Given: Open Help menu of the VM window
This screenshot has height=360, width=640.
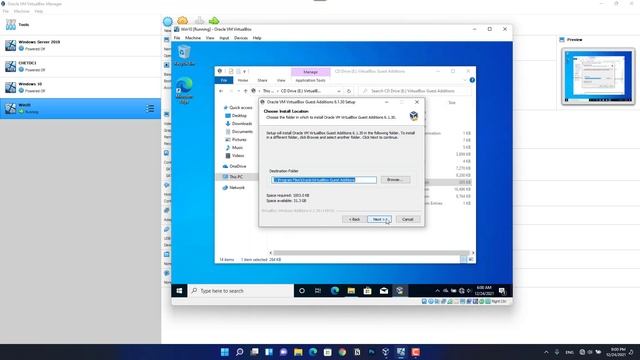Looking at the screenshot, I should click(257, 38).
